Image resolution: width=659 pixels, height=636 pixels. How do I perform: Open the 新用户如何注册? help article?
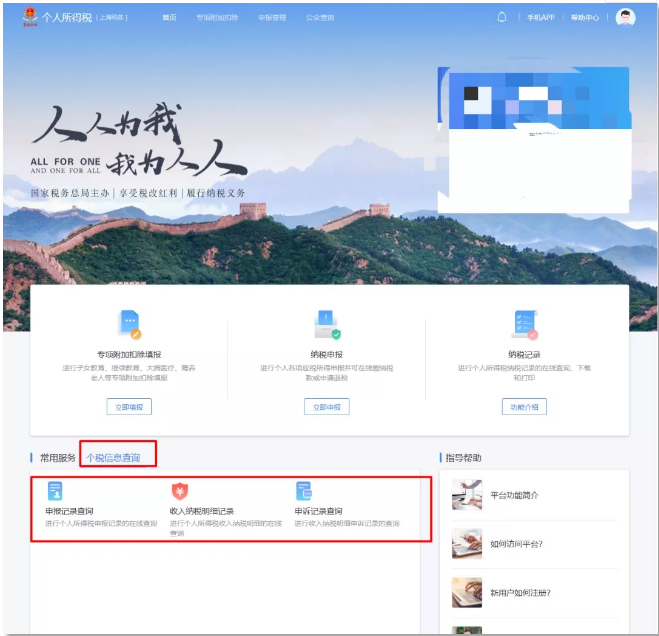(520, 593)
